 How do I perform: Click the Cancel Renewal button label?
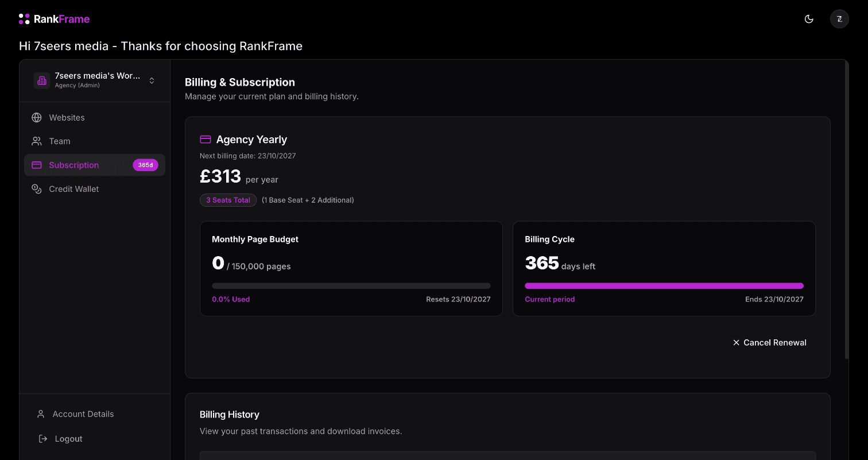pyautogui.click(x=775, y=343)
